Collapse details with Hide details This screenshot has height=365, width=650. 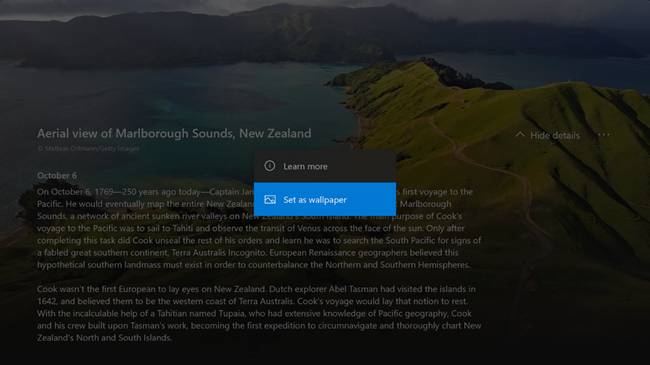(x=548, y=135)
